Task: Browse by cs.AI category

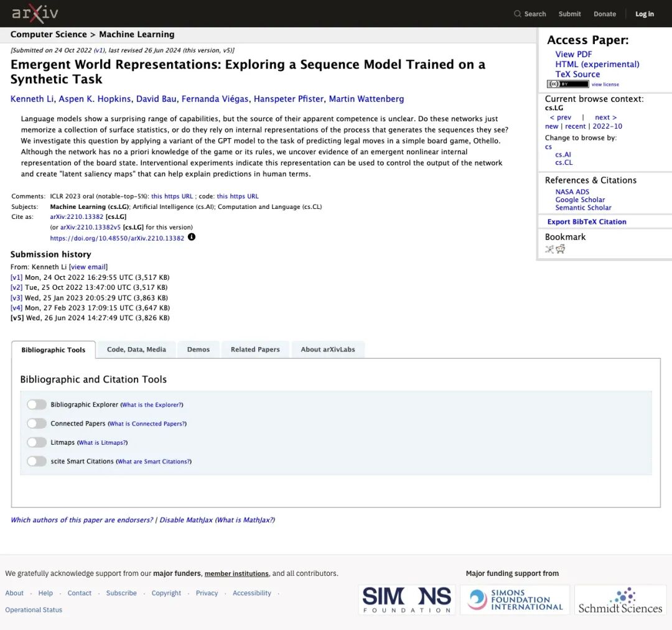Action: [x=563, y=155]
